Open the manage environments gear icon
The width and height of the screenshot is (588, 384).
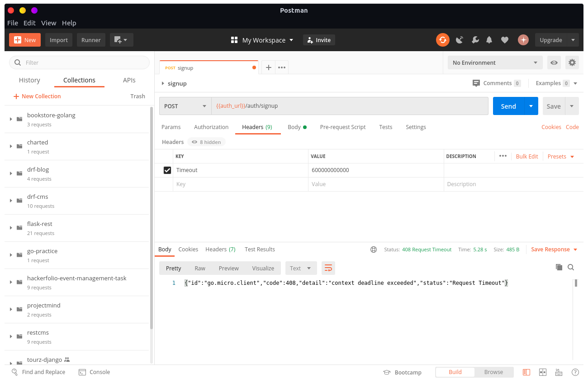pyautogui.click(x=572, y=62)
